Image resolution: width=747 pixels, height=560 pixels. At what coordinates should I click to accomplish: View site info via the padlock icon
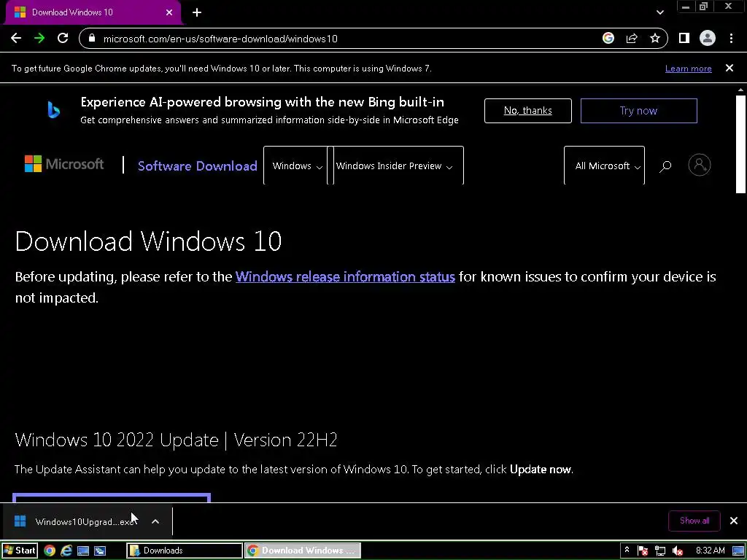coord(93,39)
